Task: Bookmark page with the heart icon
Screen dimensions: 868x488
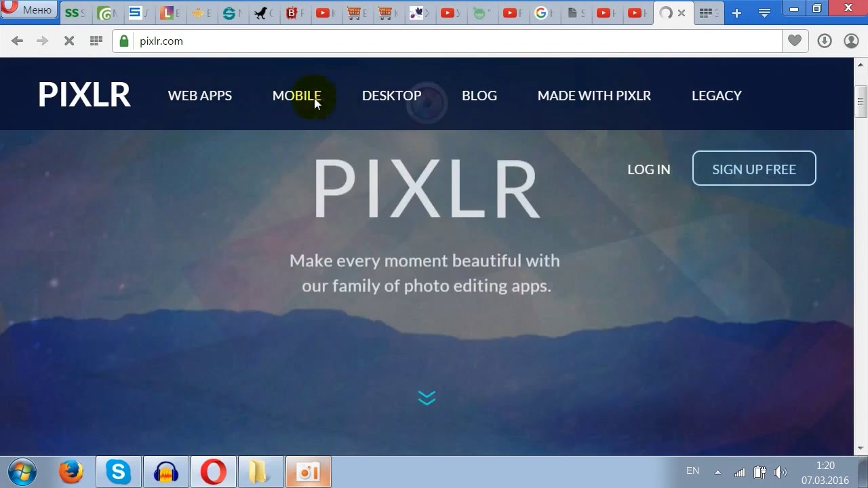Action: pos(795,41)
